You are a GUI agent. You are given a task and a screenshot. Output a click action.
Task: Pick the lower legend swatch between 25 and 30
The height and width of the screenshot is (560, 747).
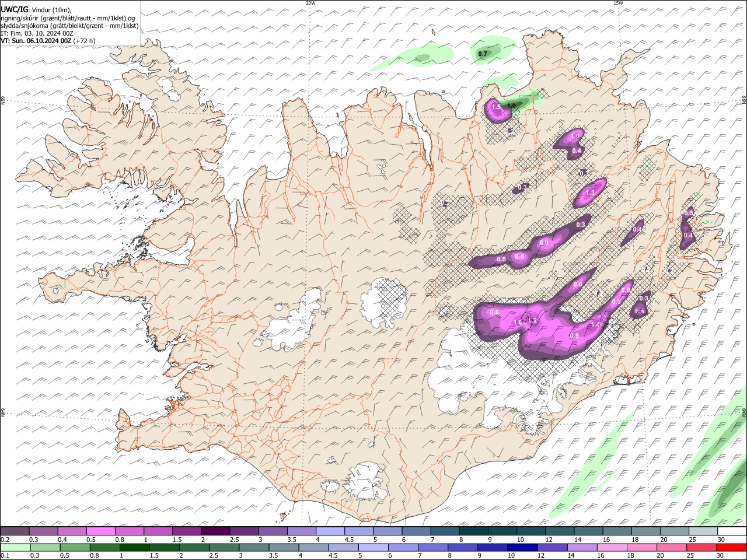point(701,547)
